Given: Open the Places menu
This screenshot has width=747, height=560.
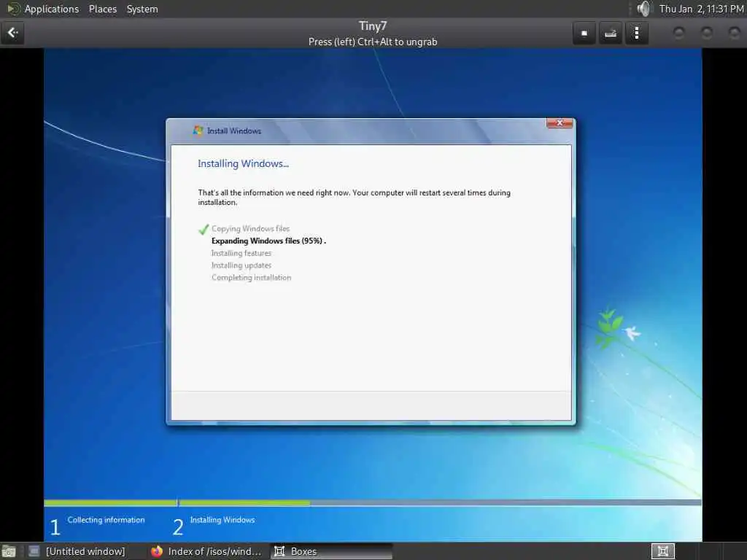Looking at the screenshot, I should tap(102, 9).
